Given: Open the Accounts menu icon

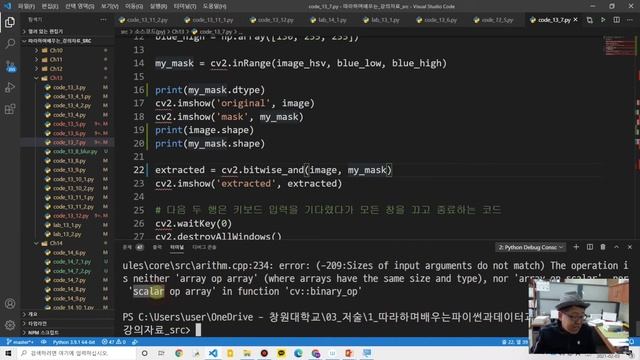Looking at the screenshot, I should (10, 304).
